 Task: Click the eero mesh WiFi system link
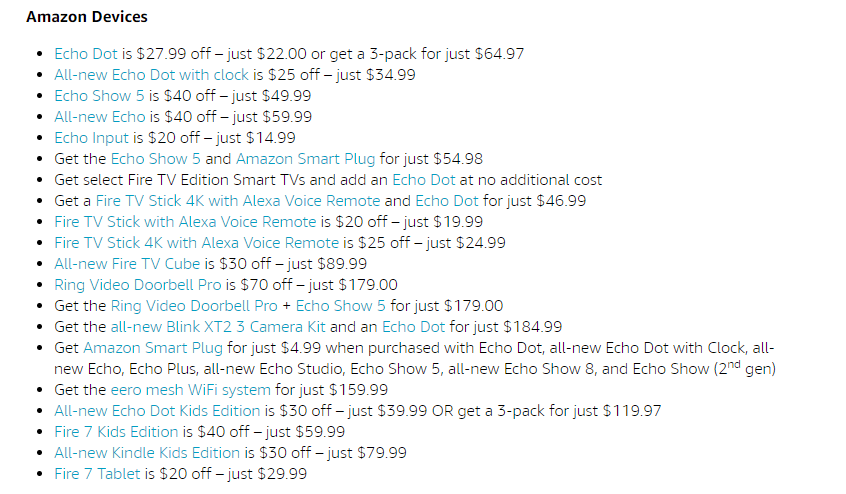click(x=190, y=390)
